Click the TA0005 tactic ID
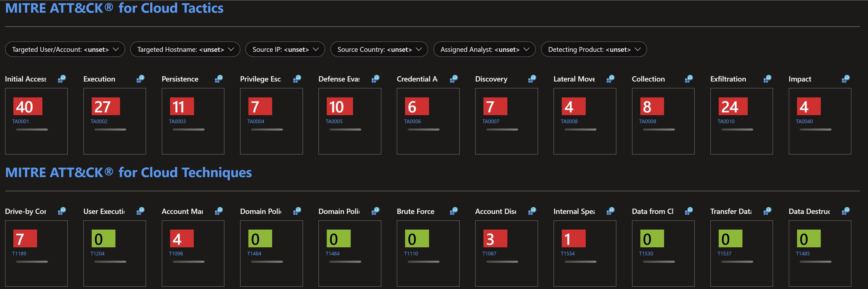 334,121
